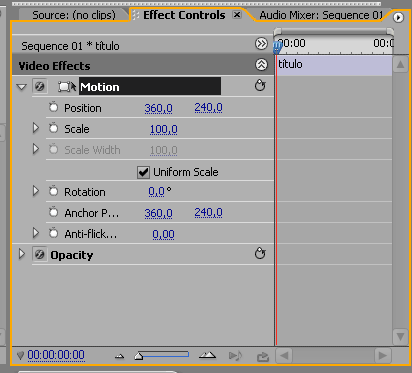Toggle animation stopwatch for Scale

[53, 128]
